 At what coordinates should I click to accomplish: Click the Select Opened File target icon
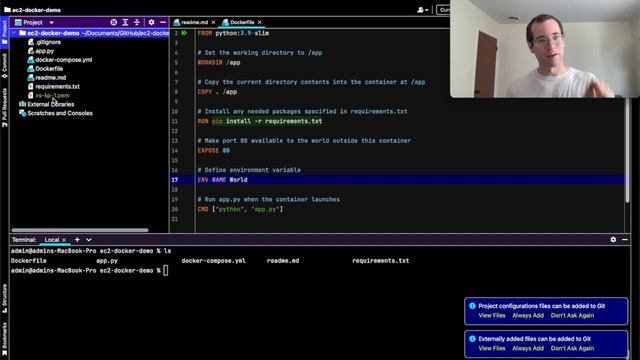tap(113, 22)
